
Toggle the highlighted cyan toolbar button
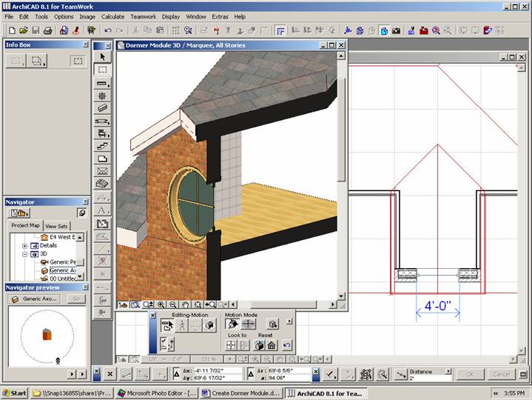pos(384,30)
